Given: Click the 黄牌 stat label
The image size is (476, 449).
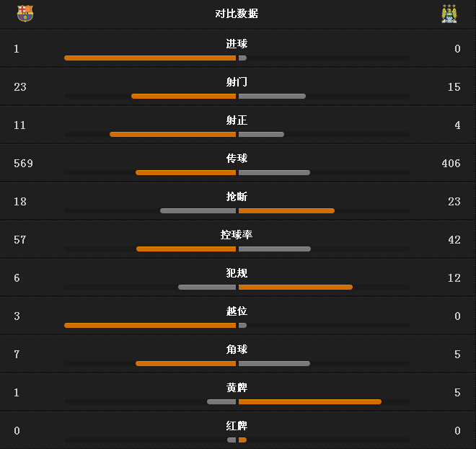Looking at the screenshot, I should (x=237, y=388).
